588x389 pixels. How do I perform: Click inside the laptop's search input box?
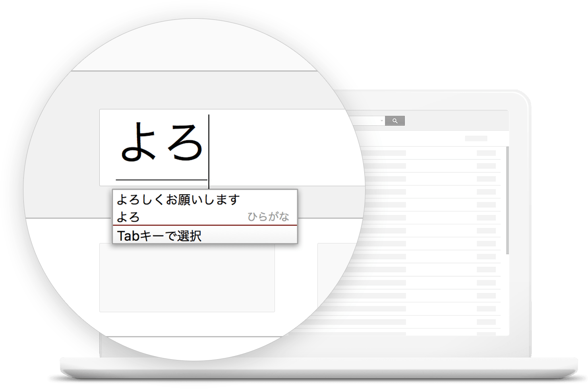pyautogui.click(x=369, y=121)
